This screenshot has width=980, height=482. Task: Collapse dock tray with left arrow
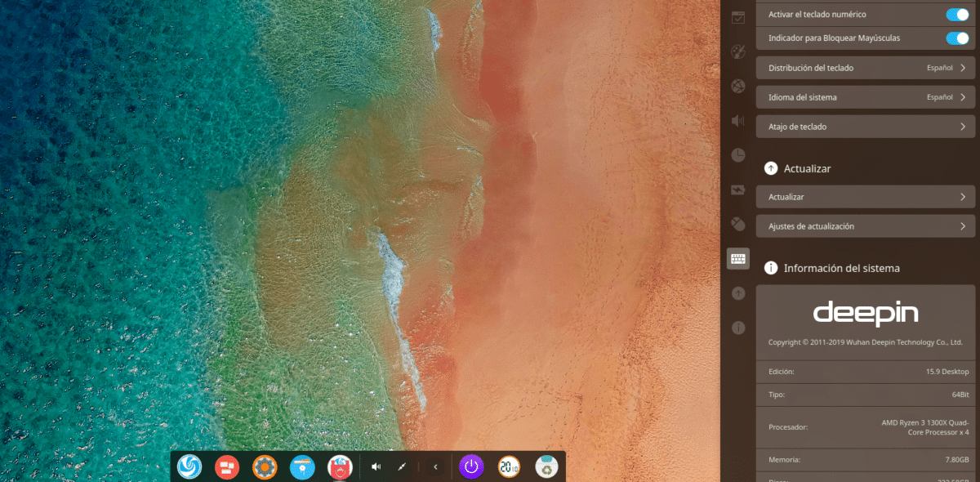coord(435,466)
